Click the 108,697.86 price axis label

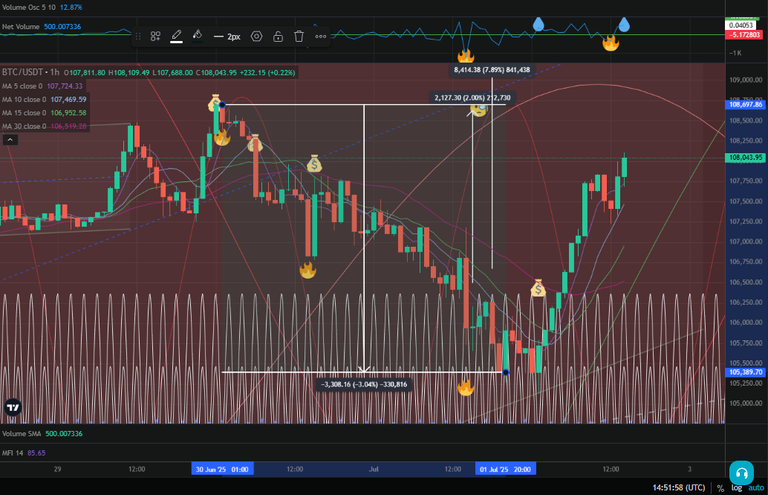tap(745, 105)
